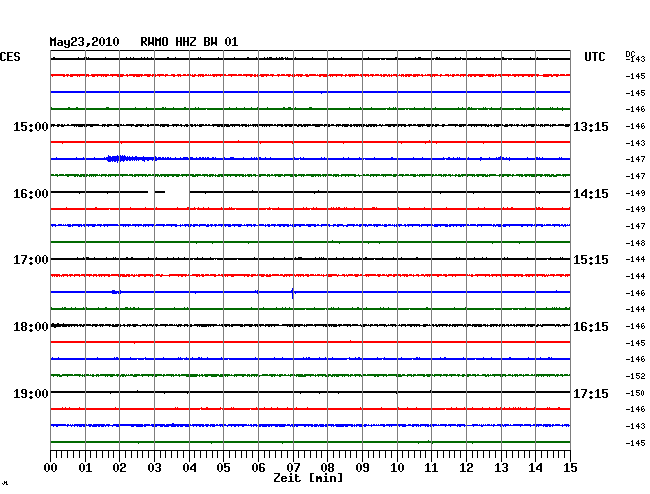Select the 15:15 UTC time label
The height and width of the screenshot is (494, 650).
(x=591, y=260)
